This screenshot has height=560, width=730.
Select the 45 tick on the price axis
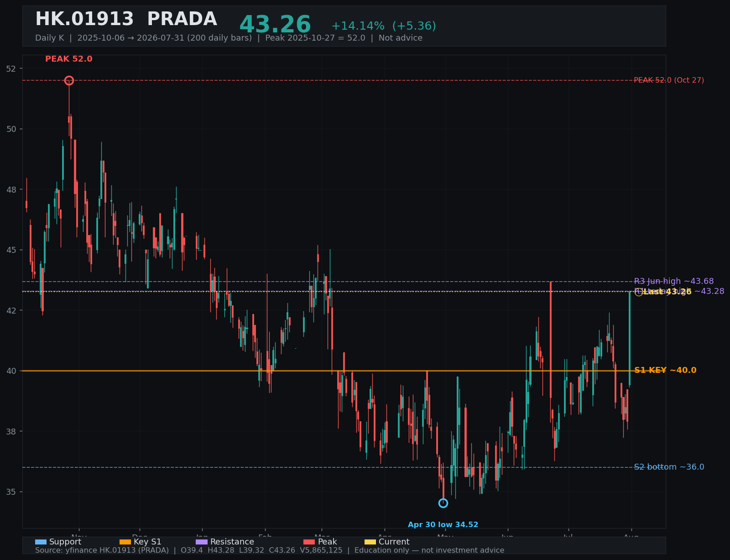pos(11,250)
